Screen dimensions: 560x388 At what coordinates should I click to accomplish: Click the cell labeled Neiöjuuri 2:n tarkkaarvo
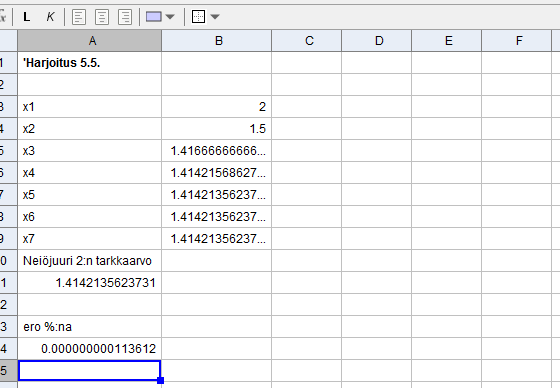(x=90, y=261)
